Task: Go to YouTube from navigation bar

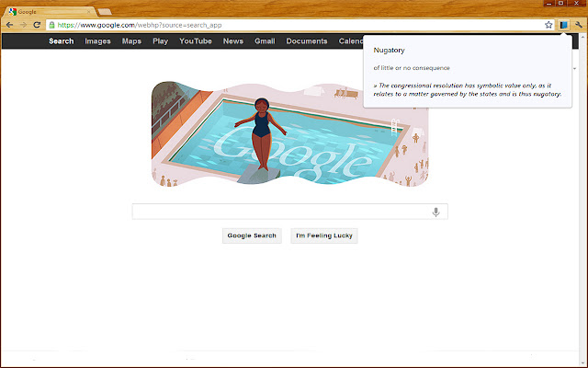Action: tap(196, 41)
